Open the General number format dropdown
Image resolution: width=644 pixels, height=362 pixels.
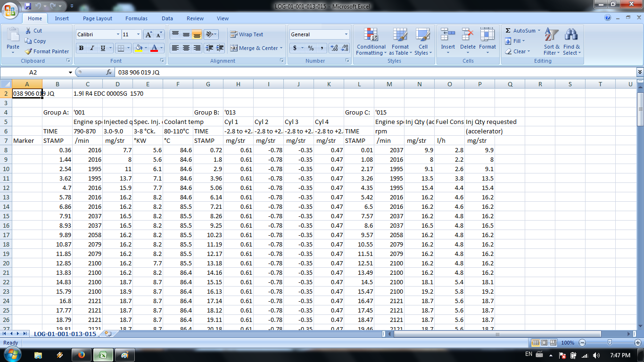[x=346, y=34]
